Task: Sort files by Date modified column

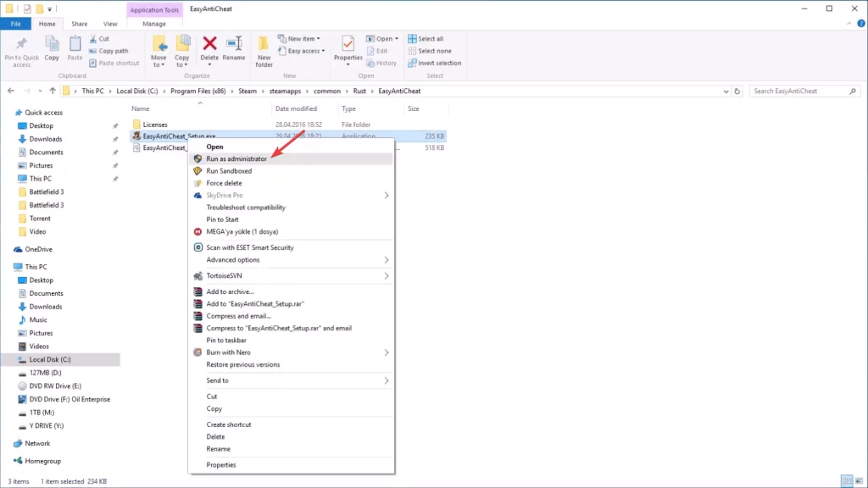Action: click(296, 108)
